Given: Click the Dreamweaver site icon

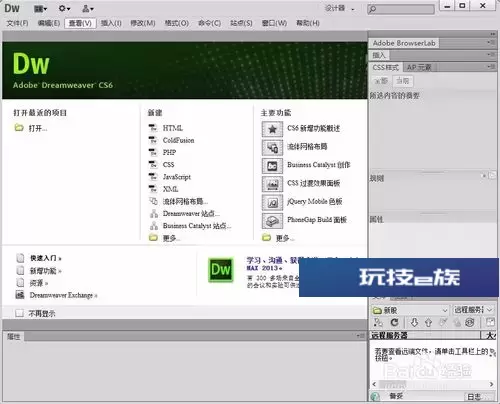Looking at the screenshot, I should pyautogui.click(x=153, y=213).
